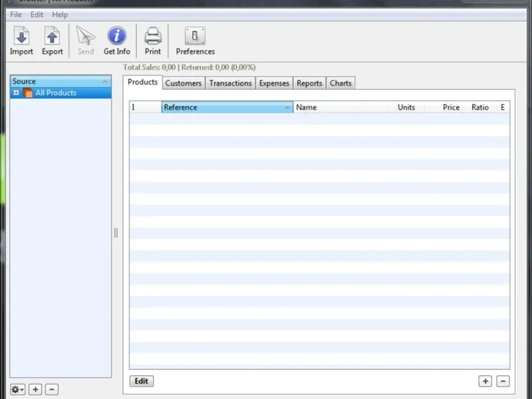Add a new source with the plus button
This screenshot has width=532, height=399.
[35, 390]
